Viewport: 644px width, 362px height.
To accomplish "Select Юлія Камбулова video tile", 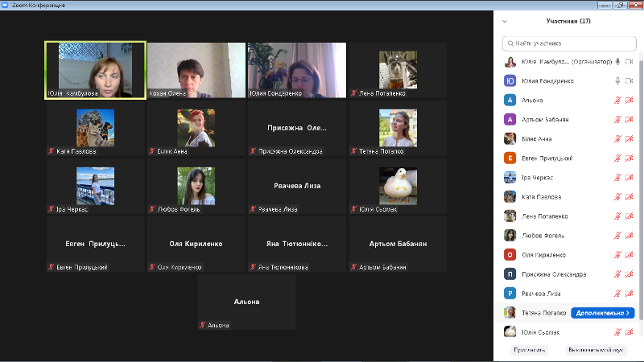I will (x=95, y=70).
